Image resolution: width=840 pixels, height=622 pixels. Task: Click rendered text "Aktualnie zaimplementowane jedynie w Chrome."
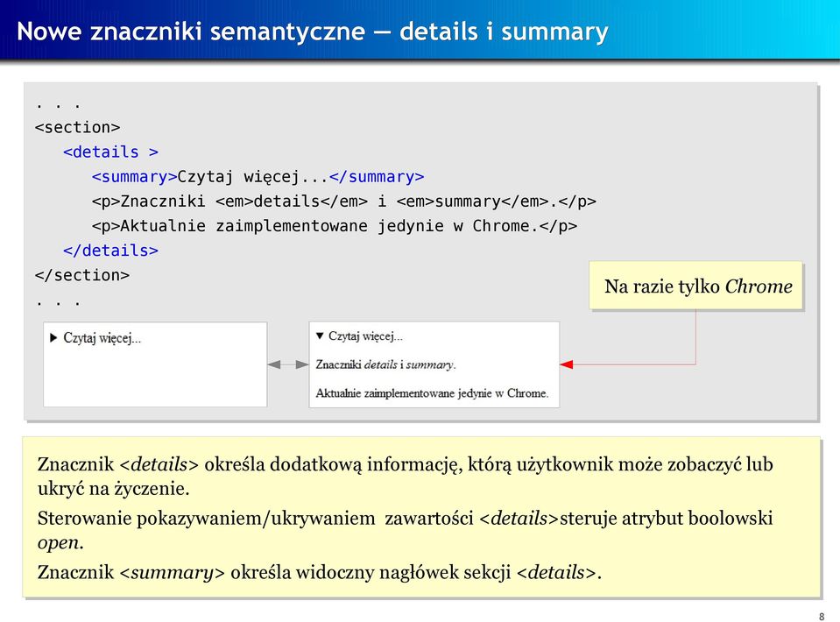(433, 393)
